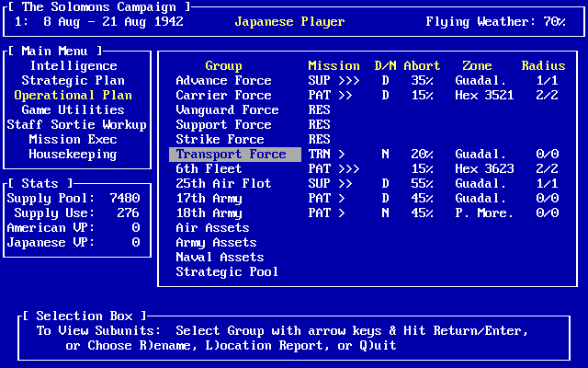This screenshot has height=368, width=588.
Task: Click 18th Army N day/night flag
Action: pos(385,213)
